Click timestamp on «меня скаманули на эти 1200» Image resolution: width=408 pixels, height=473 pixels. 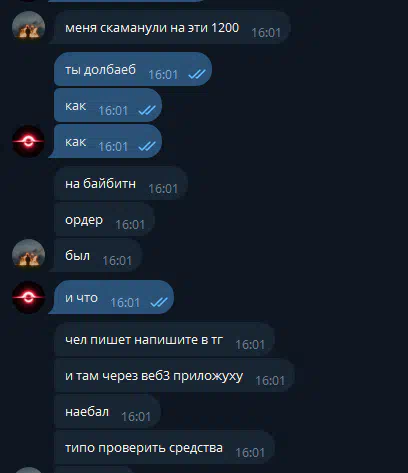coord(266,33)
